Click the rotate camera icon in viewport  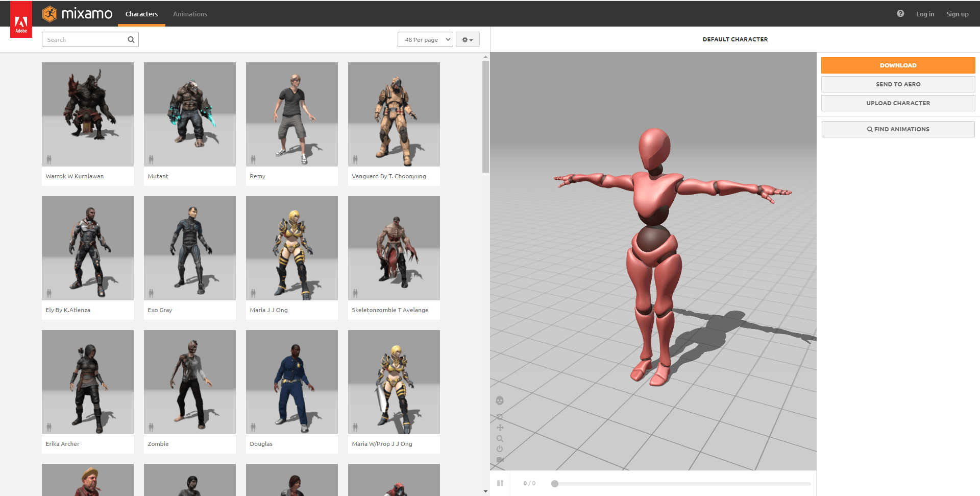click(500, 416)
